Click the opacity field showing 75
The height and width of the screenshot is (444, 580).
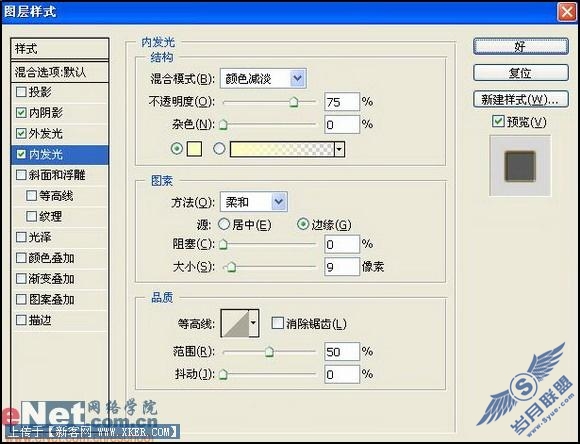coord(342,102)
